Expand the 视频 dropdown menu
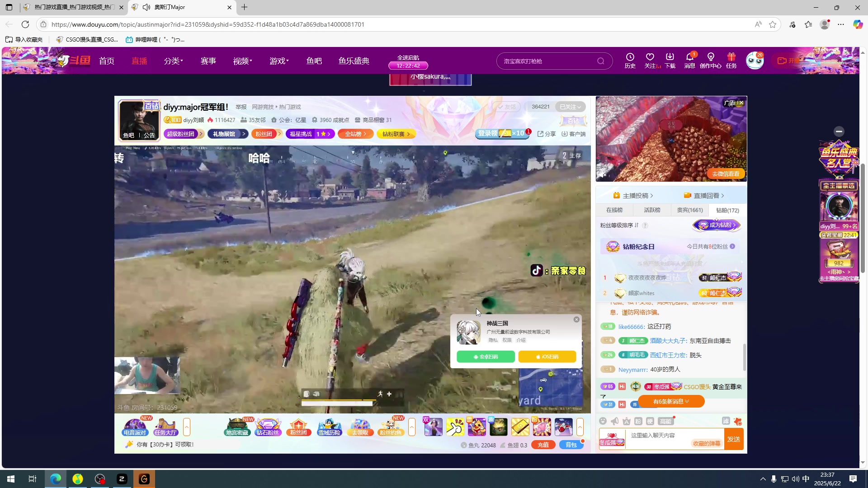This screenshot has width=868, height=488. (242, 61)
